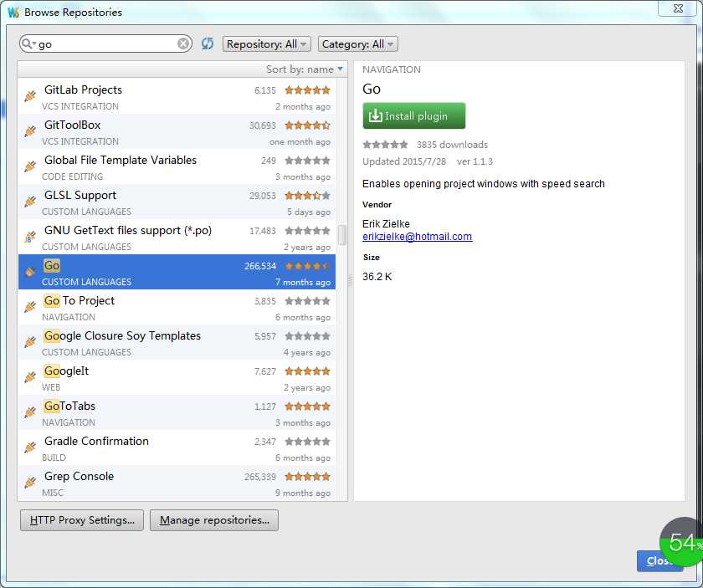703x588 pixels.
Task: Select GNU GetText files support plugin
Action: [x=177, y=237]
